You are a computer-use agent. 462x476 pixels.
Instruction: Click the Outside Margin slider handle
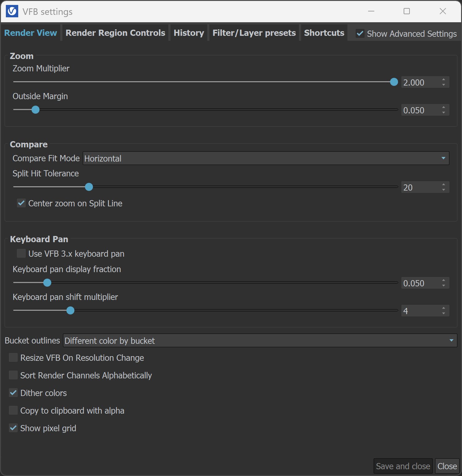[x=36, y=110]
